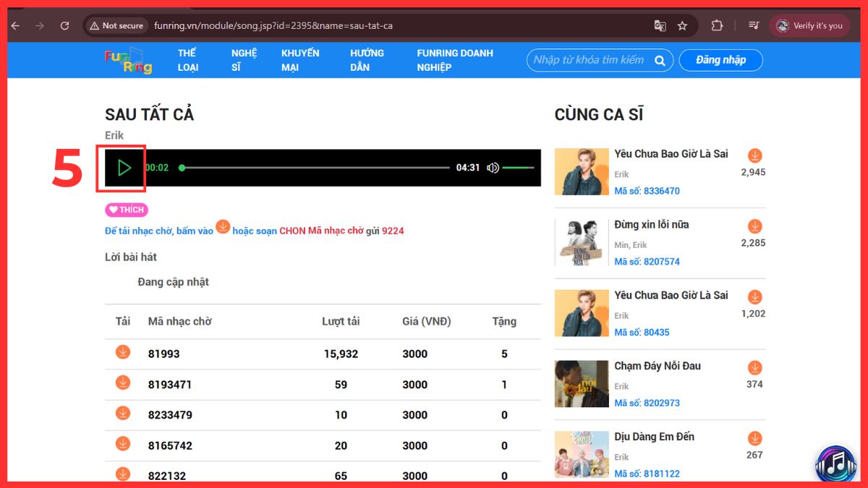Viewport: 868px width, 488px height.
Task: Click the keyword search input field
Action: [x=589, y=60]
